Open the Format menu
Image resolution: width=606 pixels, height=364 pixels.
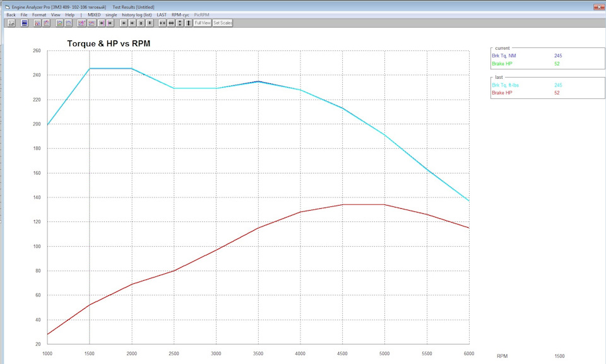coord(39,15)
